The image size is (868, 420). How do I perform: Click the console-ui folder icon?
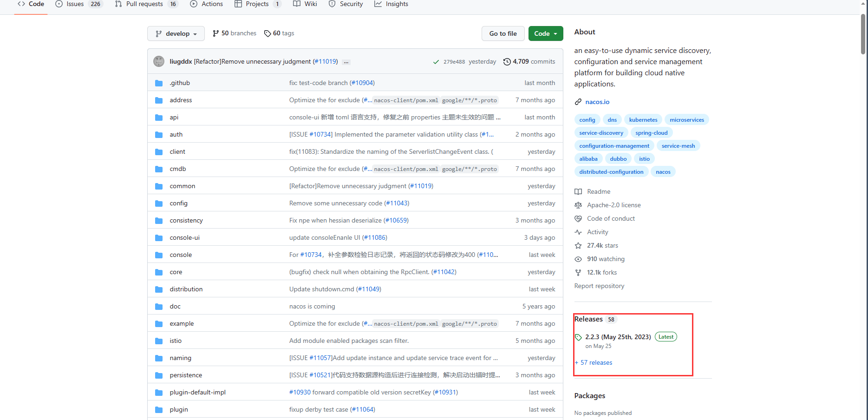click(x=159, y=237)
